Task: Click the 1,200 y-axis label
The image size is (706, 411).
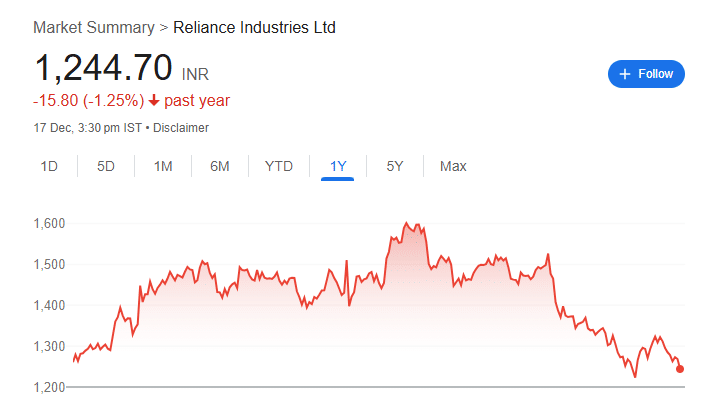Action: click(50, 387)
